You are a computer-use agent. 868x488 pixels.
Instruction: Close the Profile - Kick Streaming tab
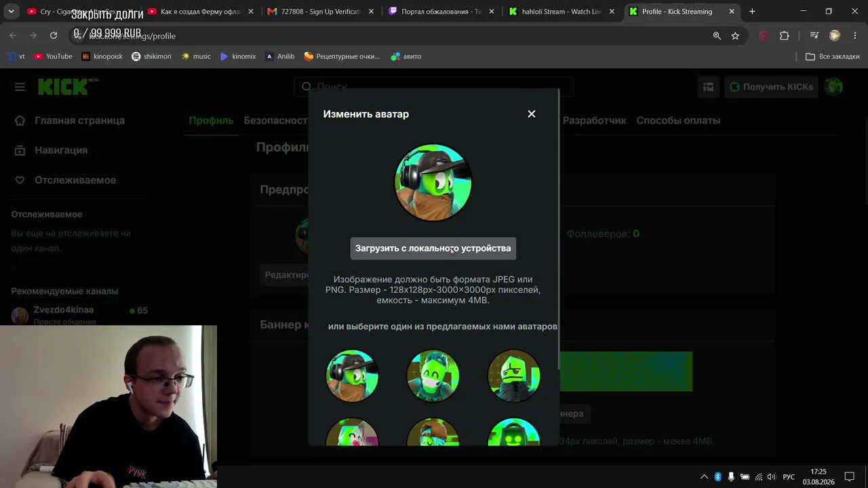tap(732, 12)
